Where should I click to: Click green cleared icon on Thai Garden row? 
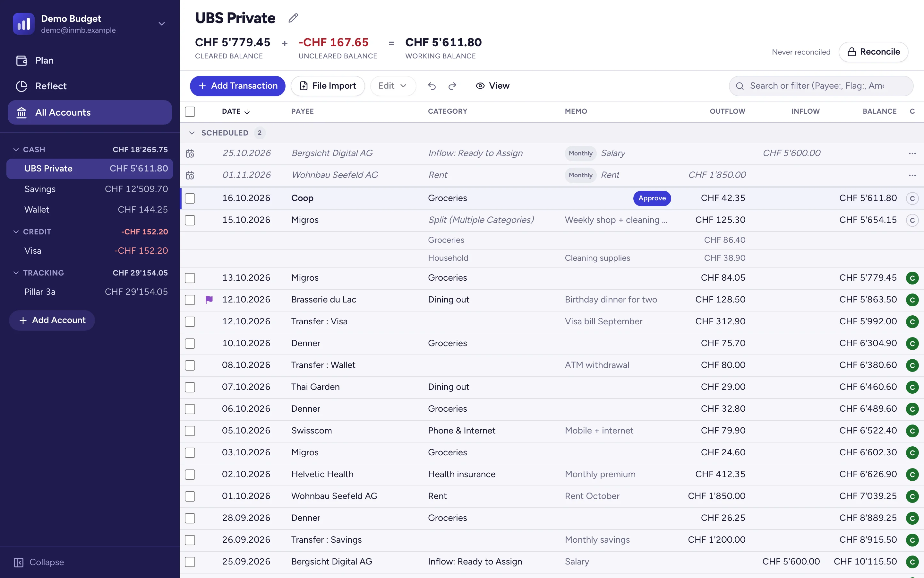pos(912,387)
